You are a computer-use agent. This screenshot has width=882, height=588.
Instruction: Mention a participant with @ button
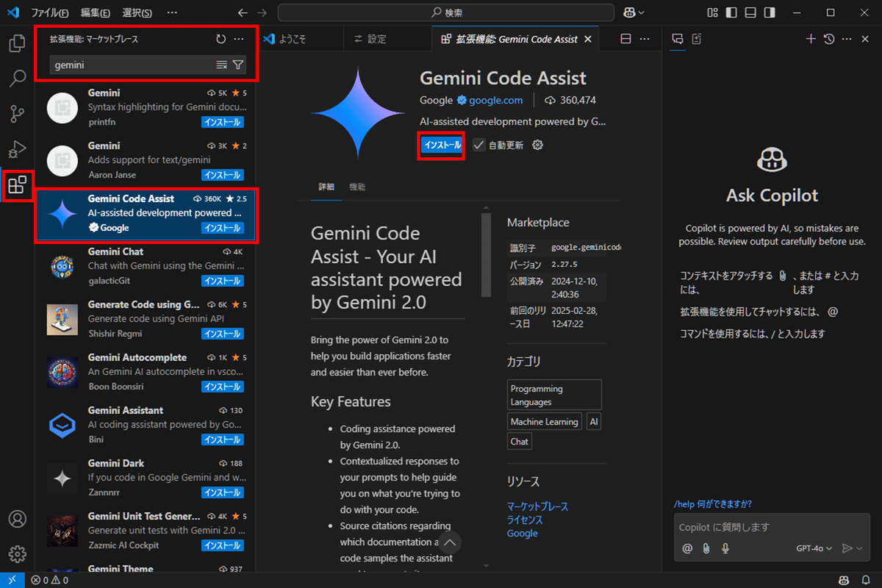pyautogui.click(x=687, y=548)
